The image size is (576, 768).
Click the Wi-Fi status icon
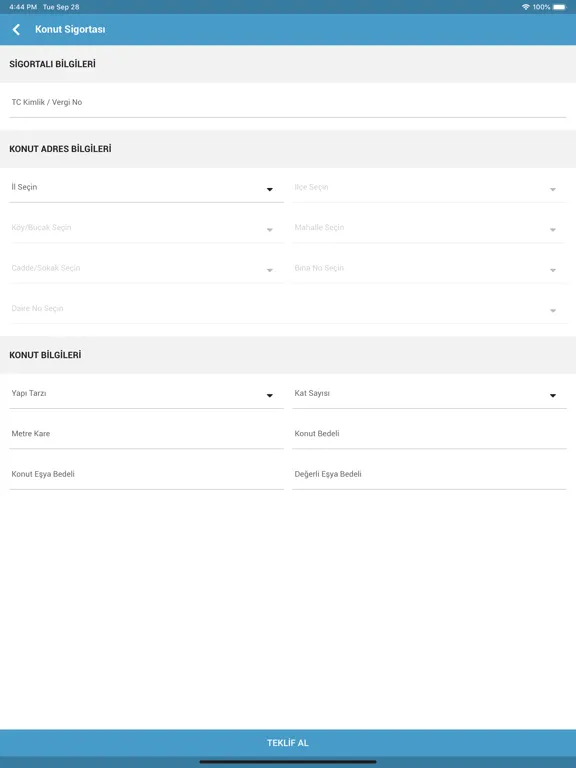526,7
